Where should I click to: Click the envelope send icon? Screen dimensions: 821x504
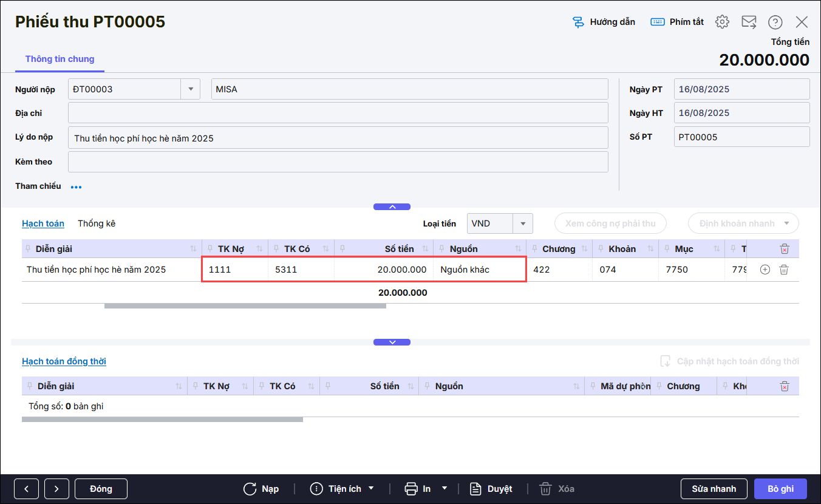(749, 22)
